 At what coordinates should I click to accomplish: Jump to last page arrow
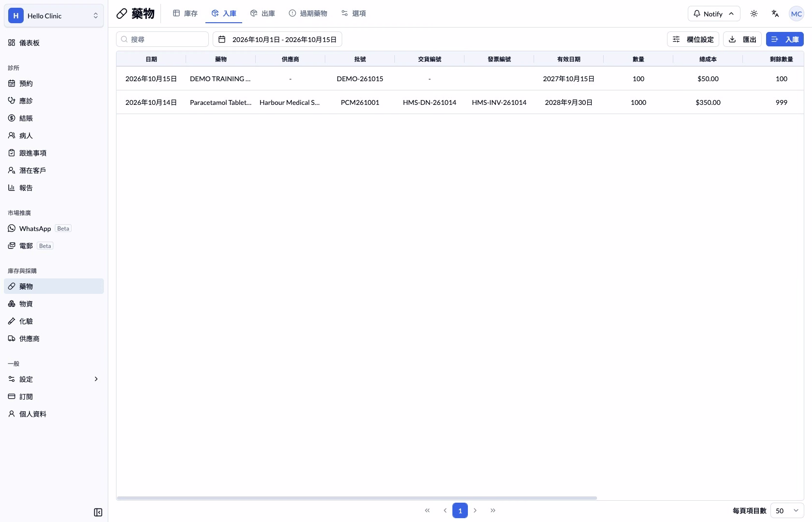(493, 510)
